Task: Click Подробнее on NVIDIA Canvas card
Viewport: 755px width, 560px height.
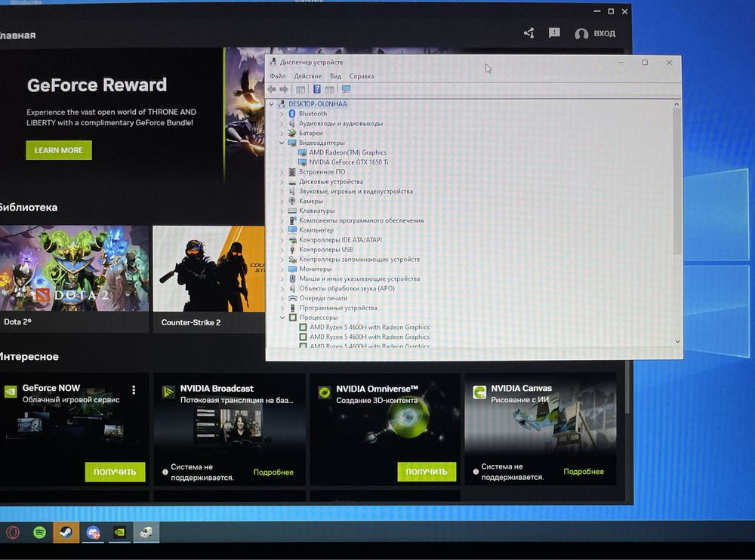Action: pos(584,472)
